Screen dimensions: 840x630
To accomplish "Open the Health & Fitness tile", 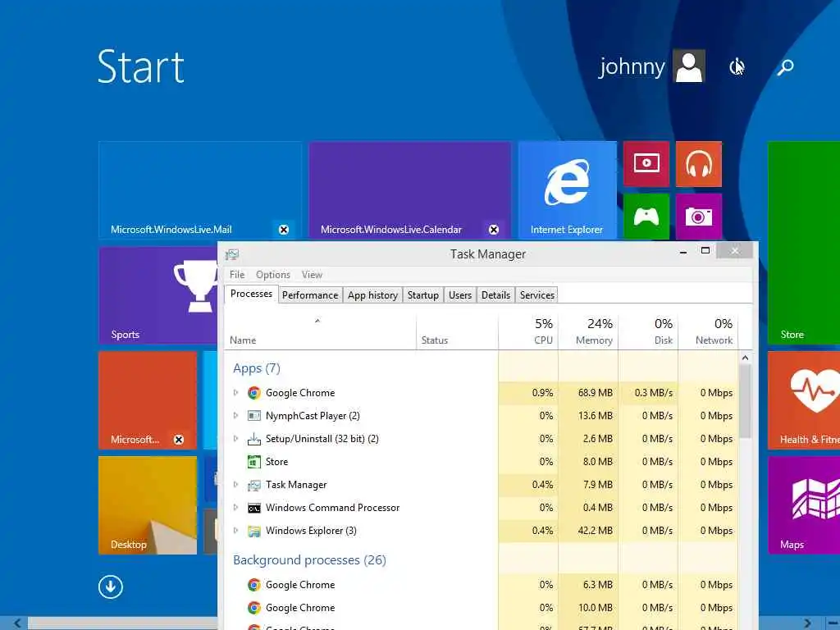I will [x=804, y=400].
